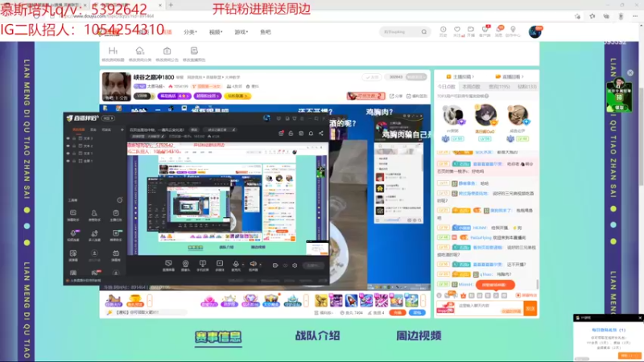Switch to the 钻粉 ranking tab
Viewport: 644px width, 362px height.
coord(527,87)
